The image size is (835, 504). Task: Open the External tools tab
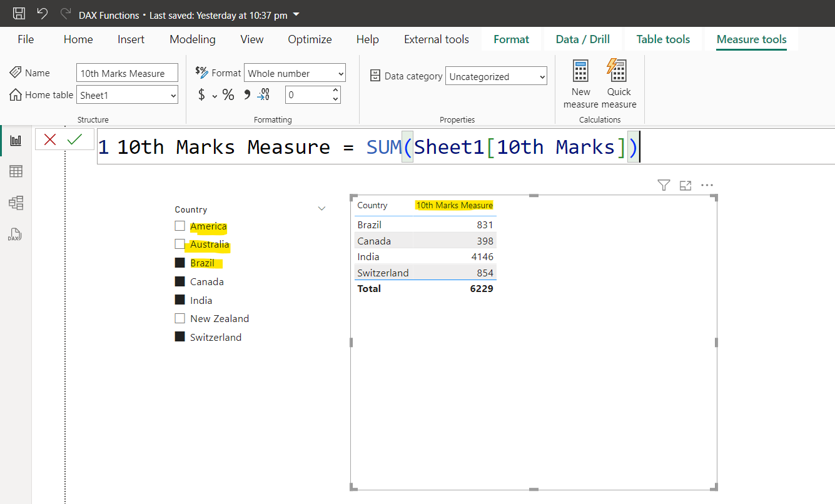436,39
